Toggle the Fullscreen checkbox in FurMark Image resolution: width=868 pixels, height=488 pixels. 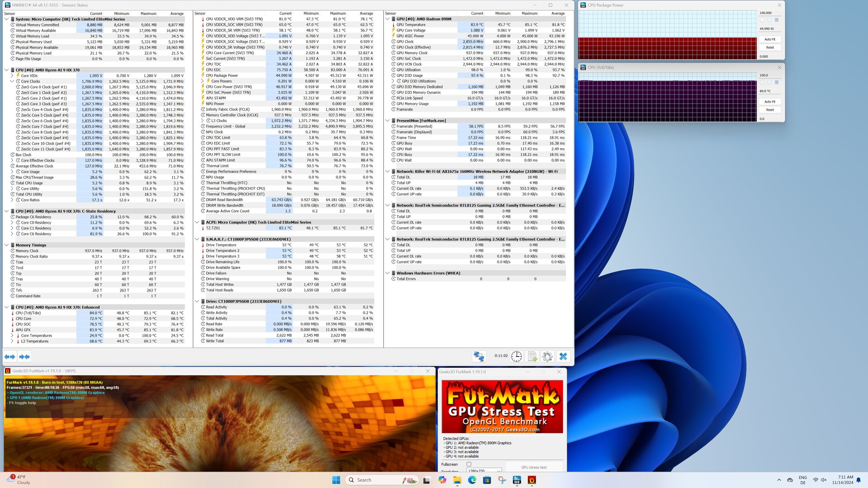coord(469,464)
